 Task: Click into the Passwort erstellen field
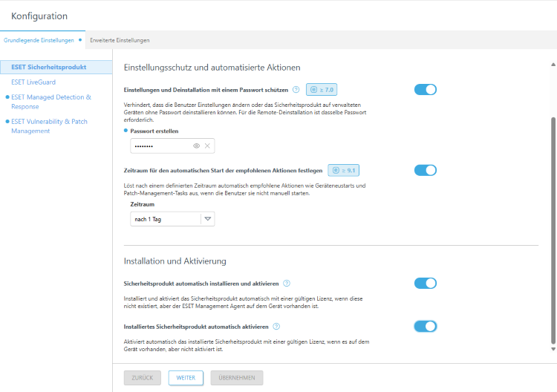tap(160, 146)
